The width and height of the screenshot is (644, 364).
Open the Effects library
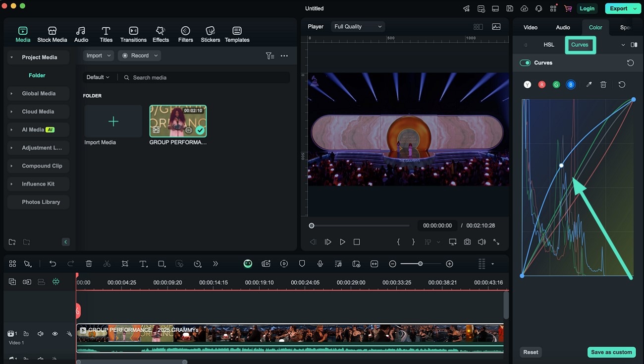pyautogui.click(x=161, y=34)
